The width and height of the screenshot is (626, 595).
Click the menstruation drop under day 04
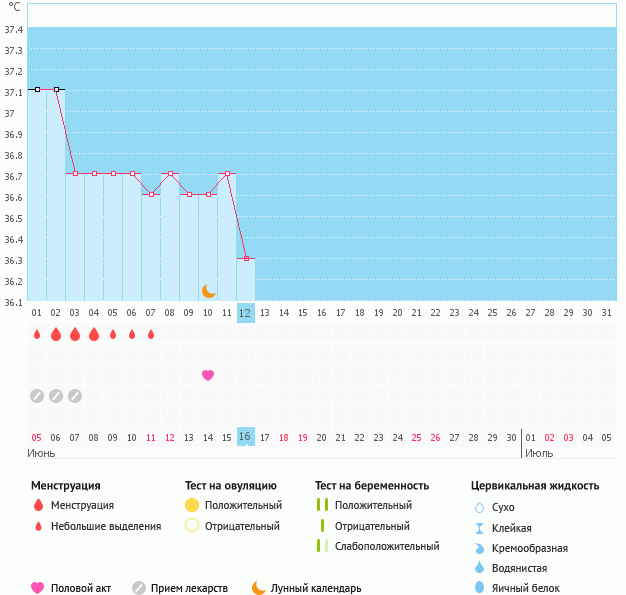[x=94, y=334]
